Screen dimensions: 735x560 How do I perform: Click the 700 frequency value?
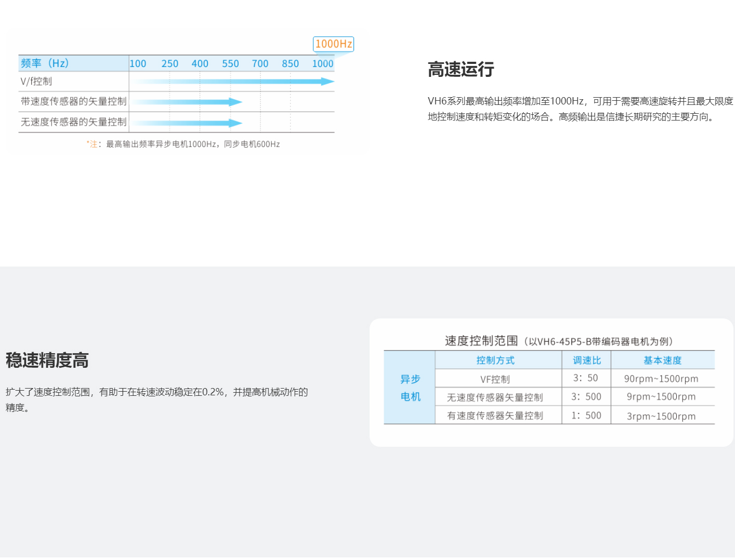(x=260, y=63)
